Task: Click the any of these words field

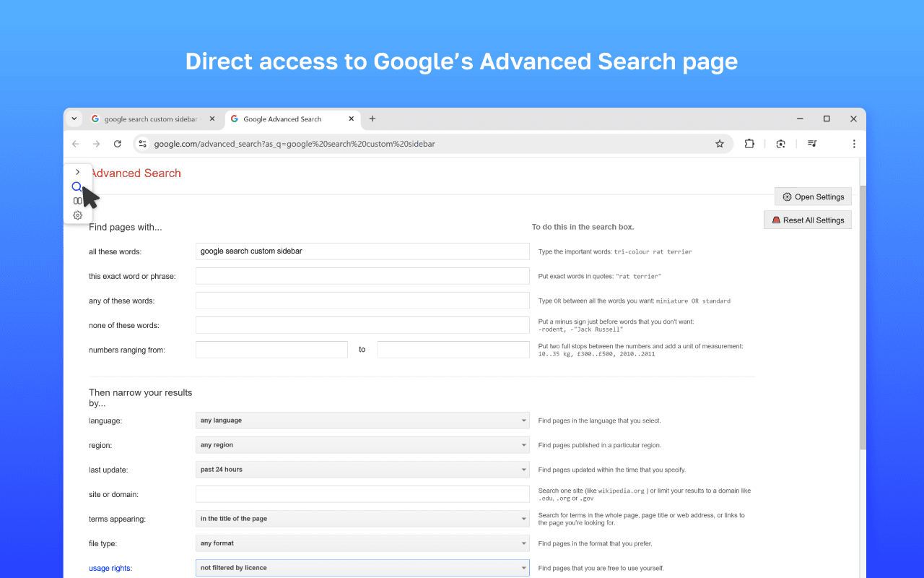Action: pyautogui.click(x=362, y=301)
